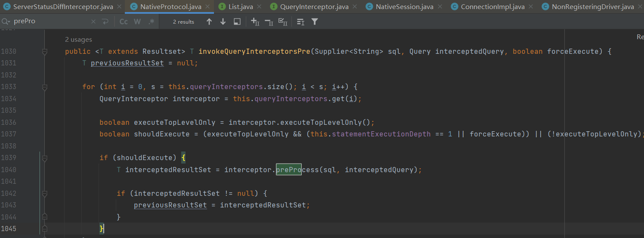Switch to ServerStatusDiffInterceptor.java tab

coord(63,7)
